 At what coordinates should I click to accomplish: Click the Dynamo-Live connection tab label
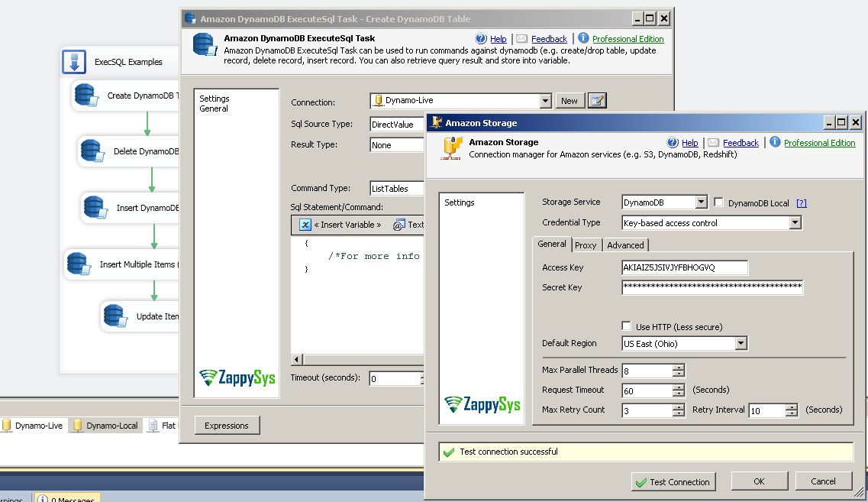[x=39, y=426]
